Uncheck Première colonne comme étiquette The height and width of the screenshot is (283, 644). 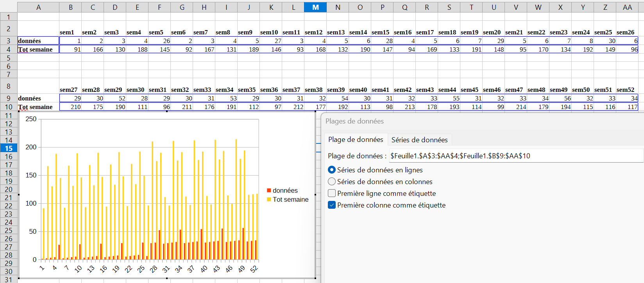click(x=332, y=205)
